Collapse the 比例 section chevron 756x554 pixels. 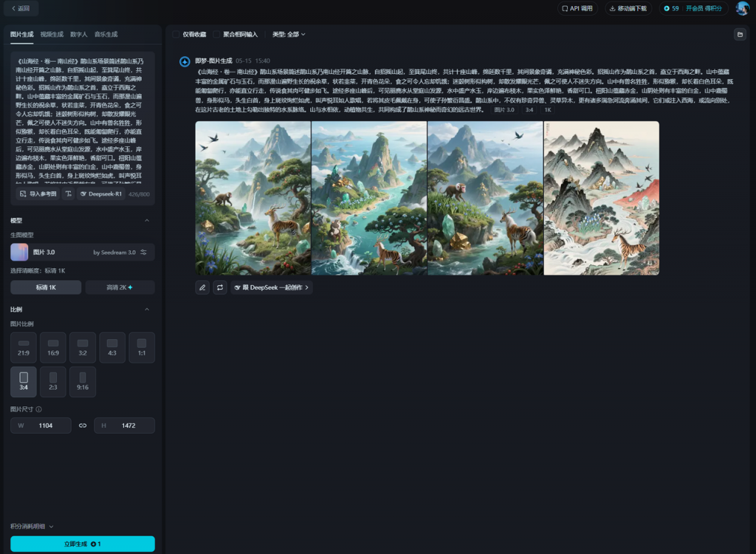[x=147, y=310]
